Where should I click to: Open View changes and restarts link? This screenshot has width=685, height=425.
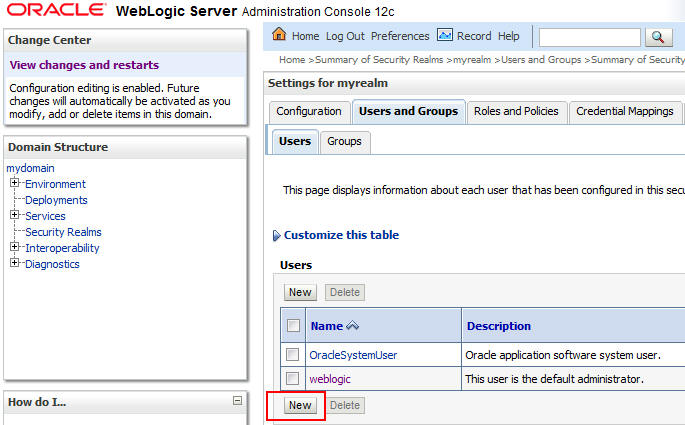(x=84, y=65)
